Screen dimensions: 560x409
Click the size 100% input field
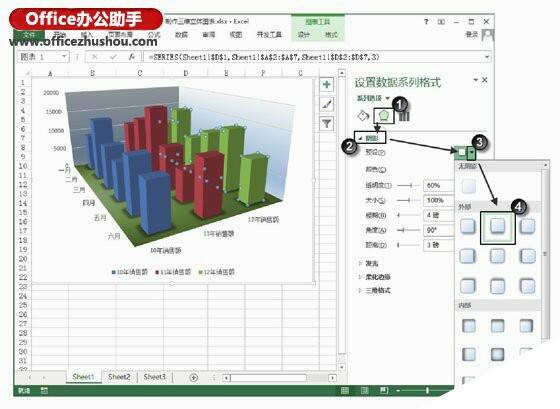click(439, 200)
